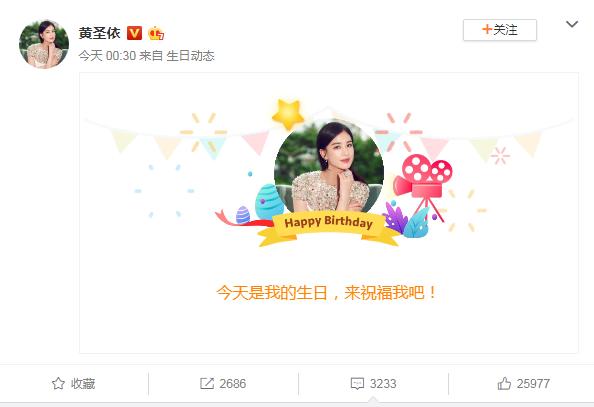Click the orange verified V badge

pyautogui.click(x=134, y=33)
